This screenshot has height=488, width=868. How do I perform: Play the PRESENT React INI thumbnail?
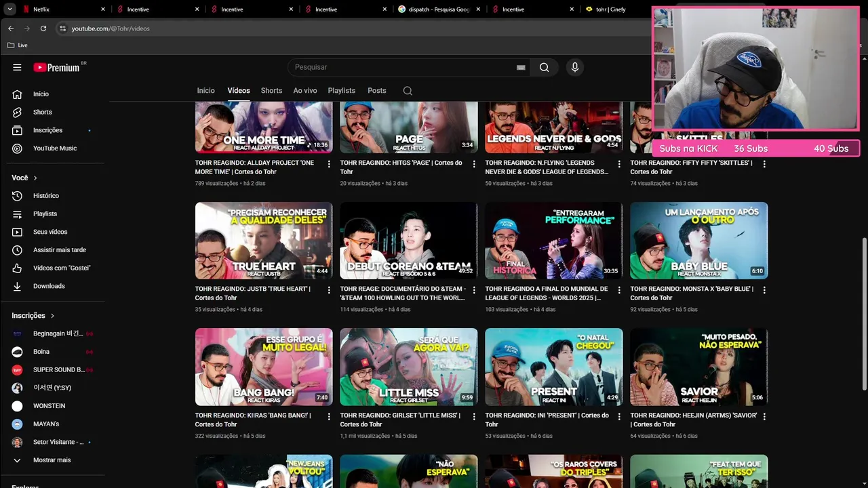point(554,367)
